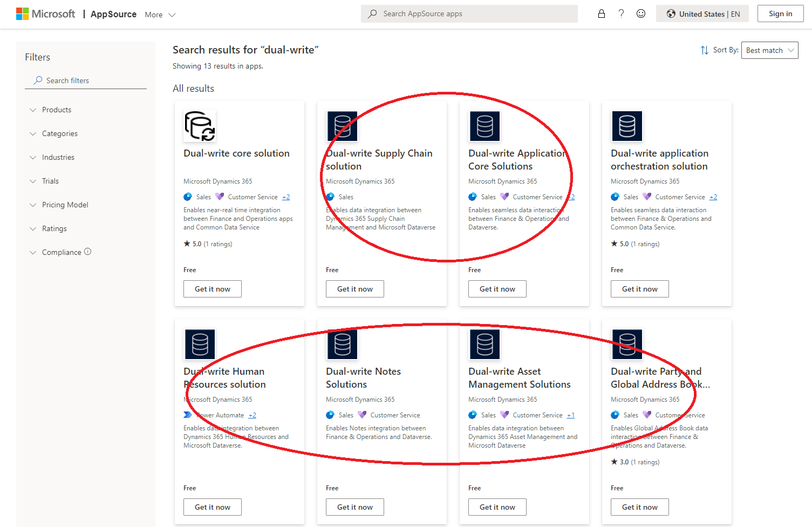Click Power Automate icon on Human Resources card

[x=188, y=415]
